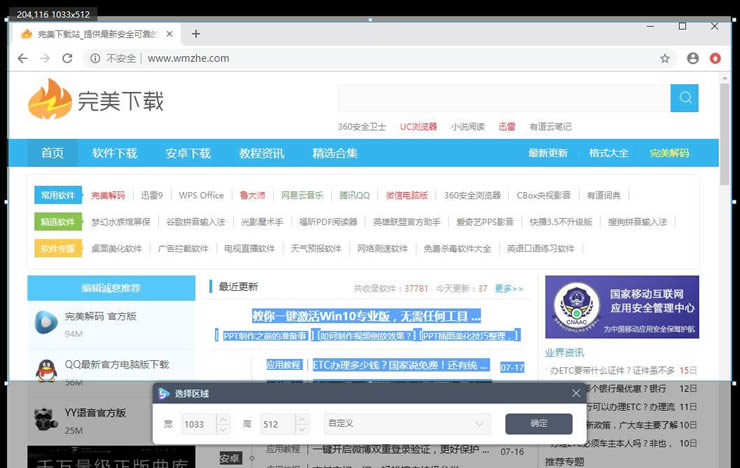Open the 精选合集 navigation tab
Screen dimensions: 740x468
point(335,153)
